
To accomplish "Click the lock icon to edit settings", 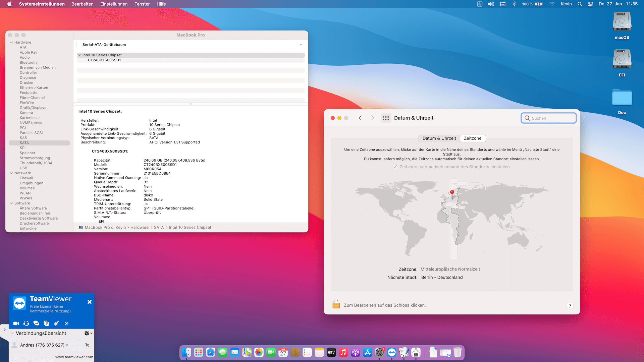I will (336, 305).
